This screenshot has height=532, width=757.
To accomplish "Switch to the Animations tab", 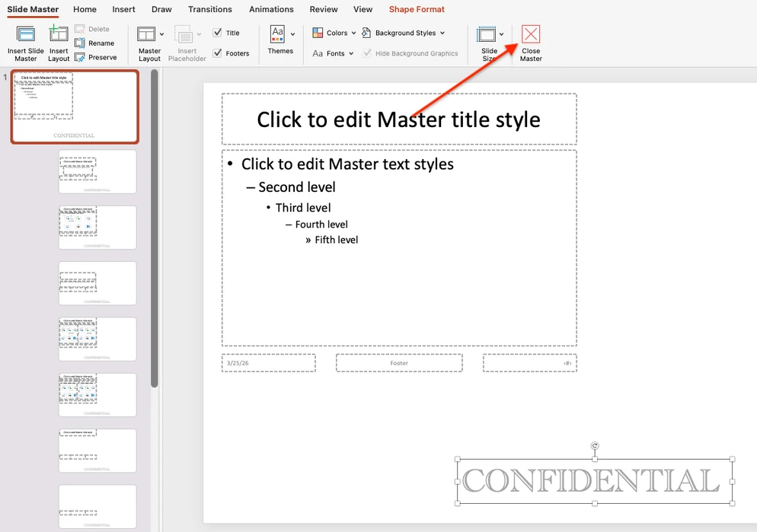I will pyautogui.click(x=271, y=9).
